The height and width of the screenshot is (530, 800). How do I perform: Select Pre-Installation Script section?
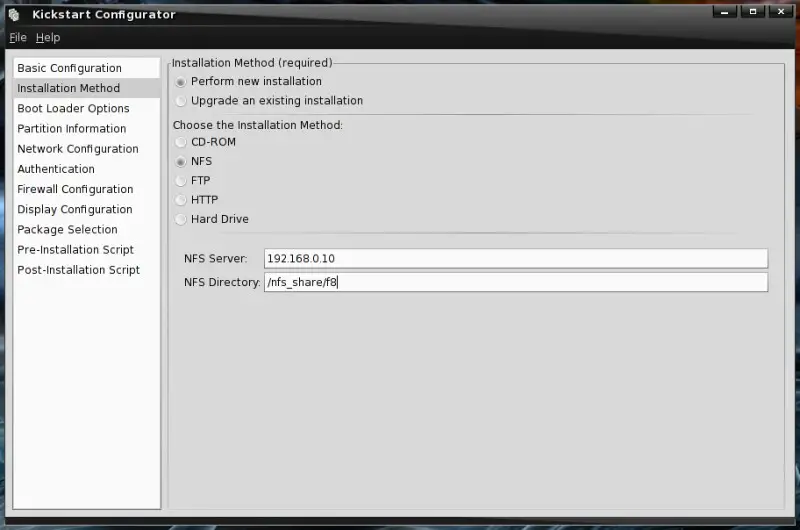click(87, 249)
